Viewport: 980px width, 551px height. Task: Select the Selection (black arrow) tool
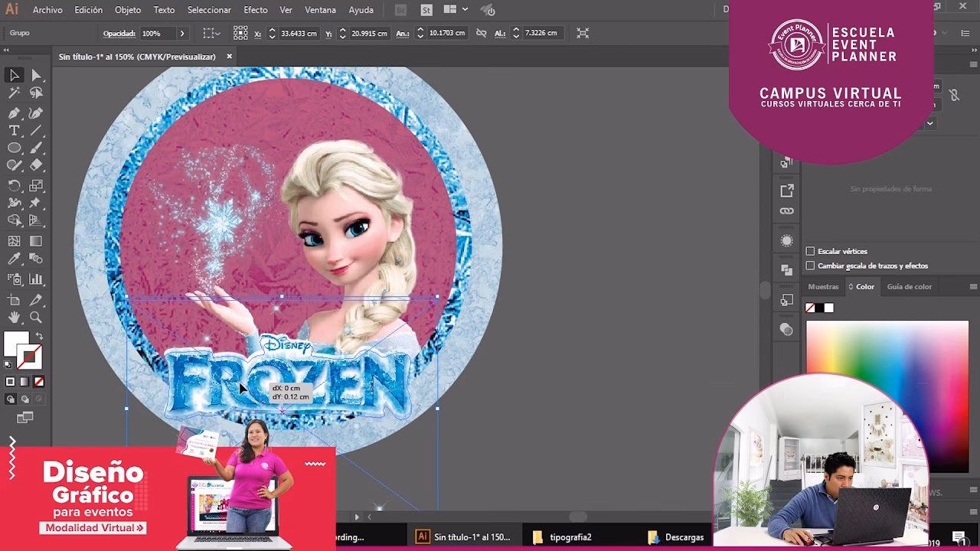(x=15, y=75)
